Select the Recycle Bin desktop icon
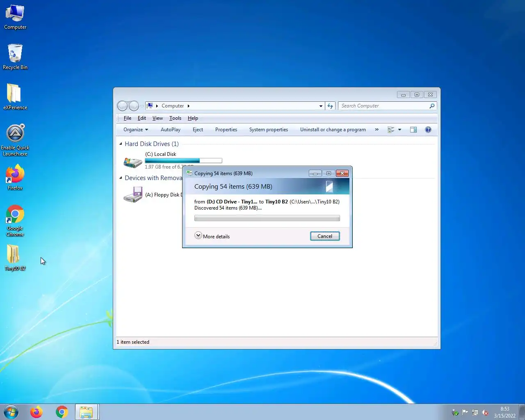Image resolution: width=525 pixels, height=420 pixels. coord(15,57)
